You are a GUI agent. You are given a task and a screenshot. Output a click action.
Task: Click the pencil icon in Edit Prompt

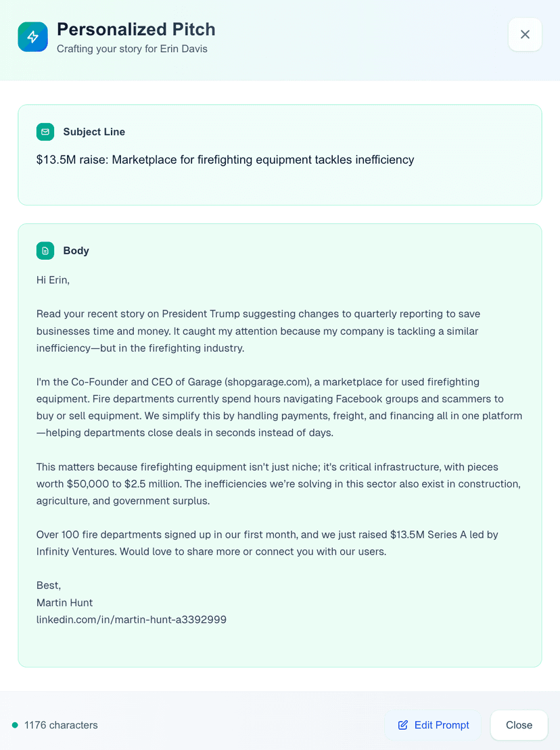pyautogui.click(x=403, y=725)
